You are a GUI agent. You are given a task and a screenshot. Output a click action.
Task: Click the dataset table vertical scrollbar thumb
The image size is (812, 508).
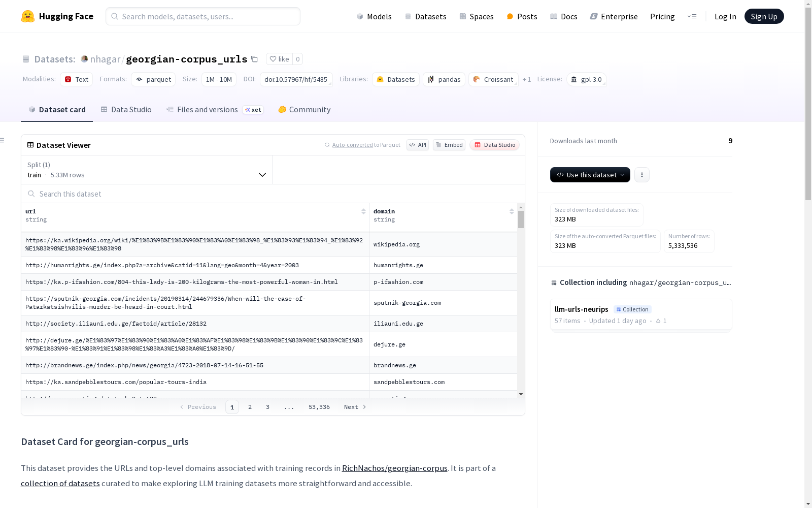point(521,219)
